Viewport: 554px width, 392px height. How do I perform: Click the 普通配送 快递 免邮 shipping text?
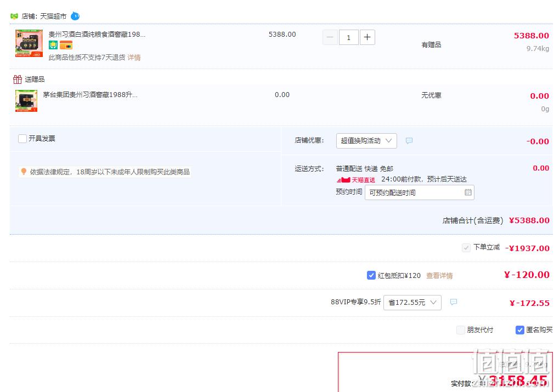pyautogui.click(x=365, y=169)
